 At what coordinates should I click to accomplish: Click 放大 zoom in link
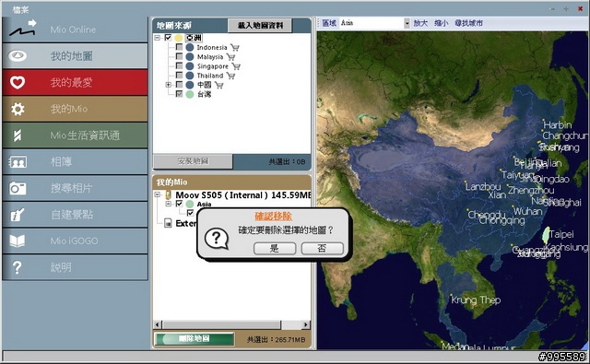420,23
